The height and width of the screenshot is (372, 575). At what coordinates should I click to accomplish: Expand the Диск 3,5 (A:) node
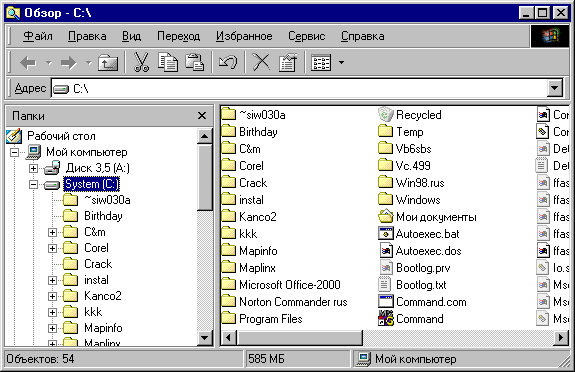click(x=33, y=168)
